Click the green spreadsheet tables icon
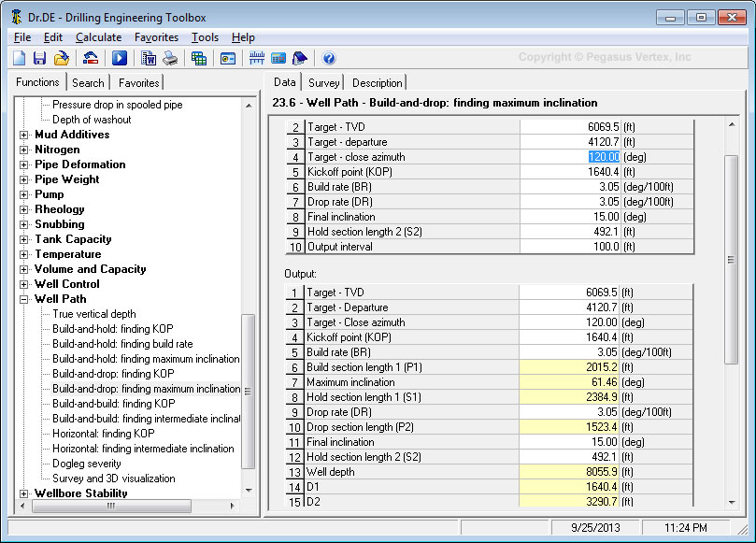 pos(199,58)
